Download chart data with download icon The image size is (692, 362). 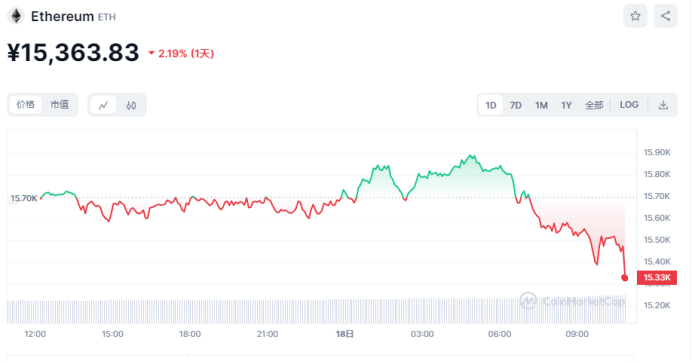(x=663, y=105)
